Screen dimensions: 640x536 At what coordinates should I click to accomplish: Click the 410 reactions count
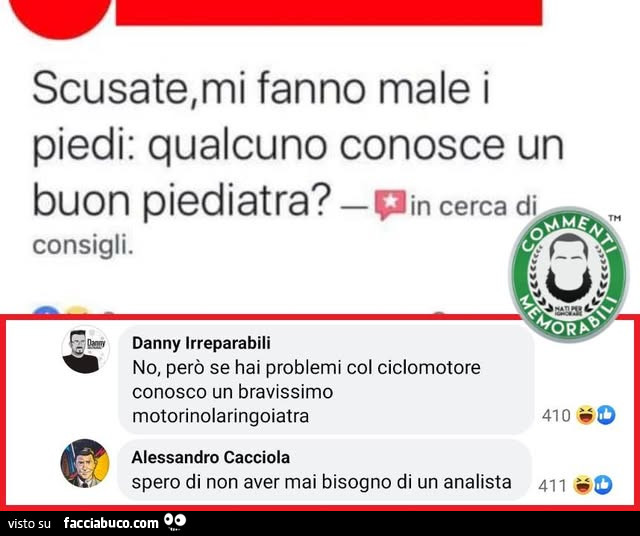point(556,416)
